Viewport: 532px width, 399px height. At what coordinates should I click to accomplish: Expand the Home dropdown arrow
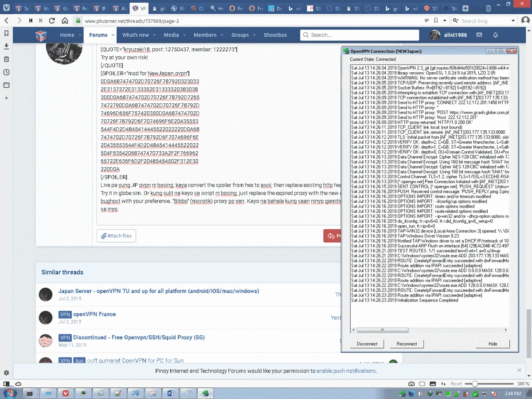80,35
